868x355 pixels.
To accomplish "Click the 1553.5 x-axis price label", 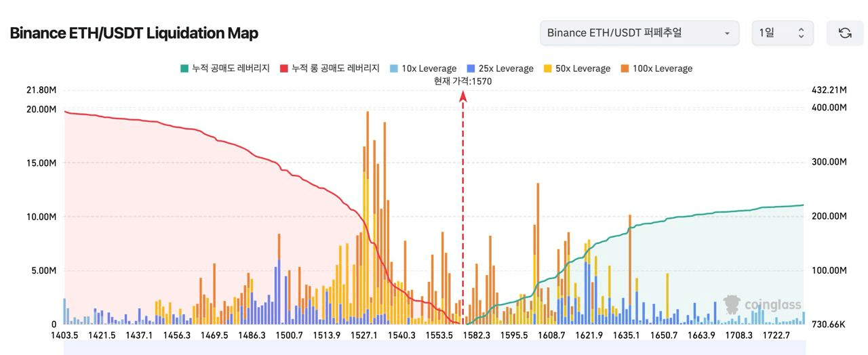I will (x=440, y=335).
